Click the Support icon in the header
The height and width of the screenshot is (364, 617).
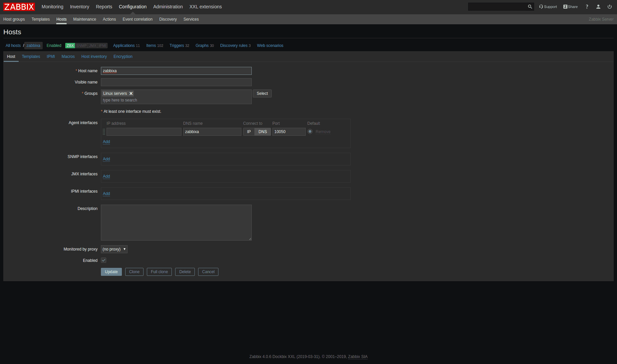548,7
